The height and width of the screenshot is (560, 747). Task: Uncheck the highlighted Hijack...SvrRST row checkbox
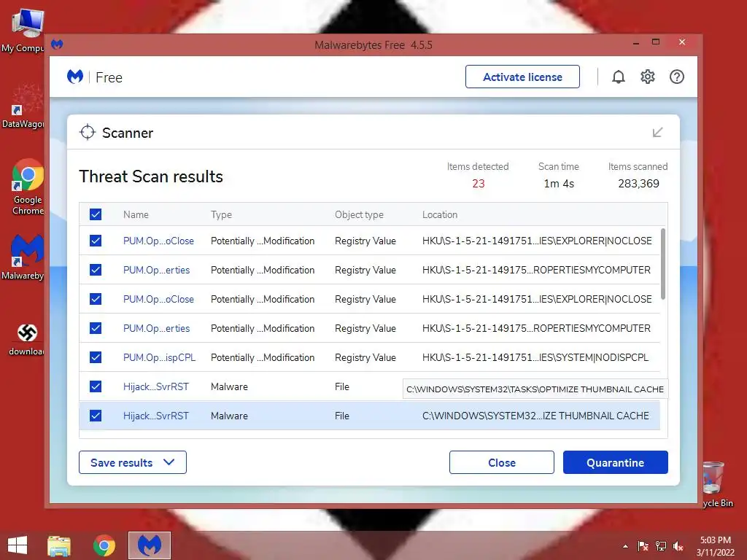(96, 416)
